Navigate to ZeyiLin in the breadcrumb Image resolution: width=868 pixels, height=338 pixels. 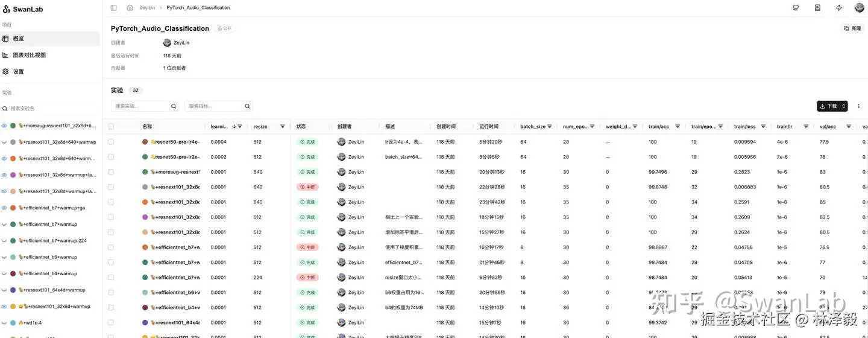(147, 8)
